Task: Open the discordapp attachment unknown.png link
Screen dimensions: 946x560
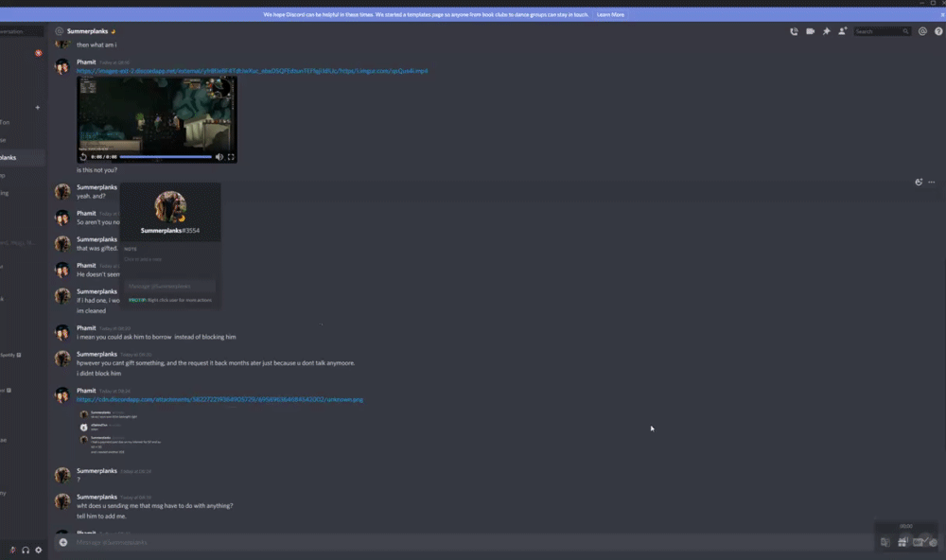Action: point(219,399)
